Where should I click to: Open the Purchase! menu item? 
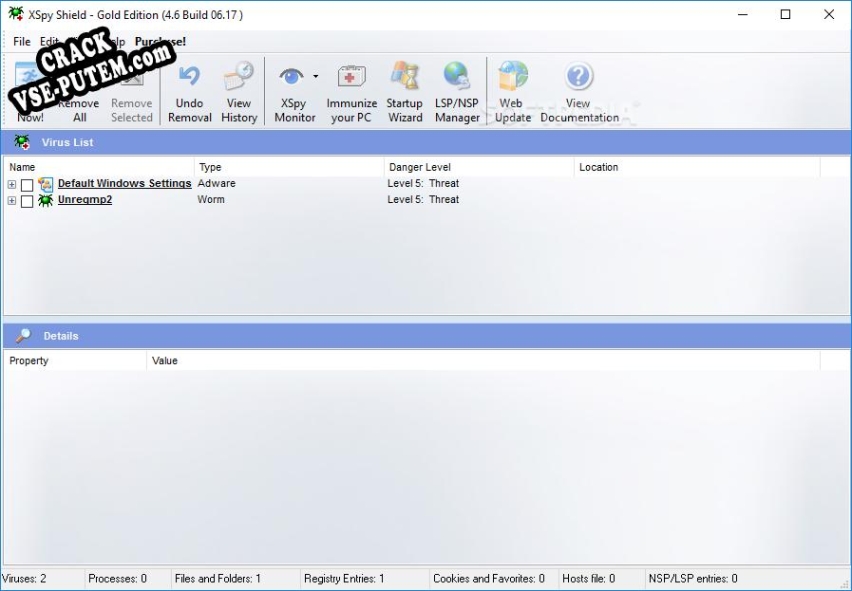tap(160, 41)
